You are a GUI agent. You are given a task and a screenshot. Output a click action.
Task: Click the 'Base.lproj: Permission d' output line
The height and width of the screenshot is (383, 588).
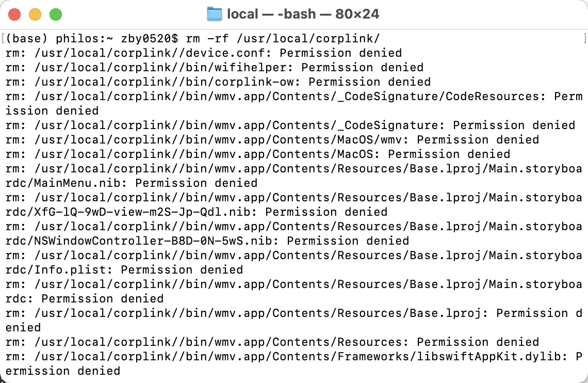point(294,313)
